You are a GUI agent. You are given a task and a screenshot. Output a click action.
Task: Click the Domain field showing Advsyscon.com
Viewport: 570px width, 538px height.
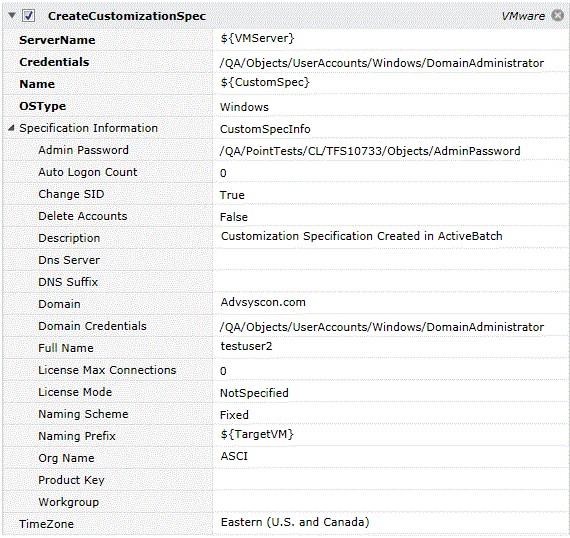pyautogui.click(x=391, y=304)
